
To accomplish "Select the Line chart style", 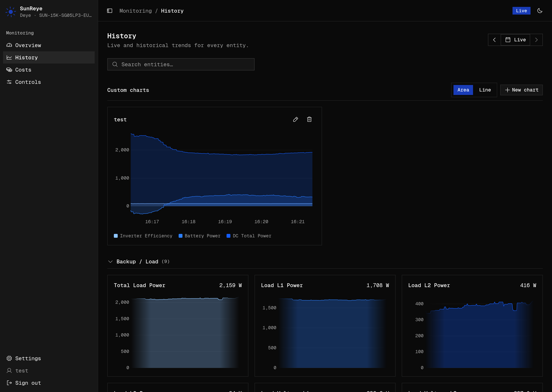I will pos(485,90).
